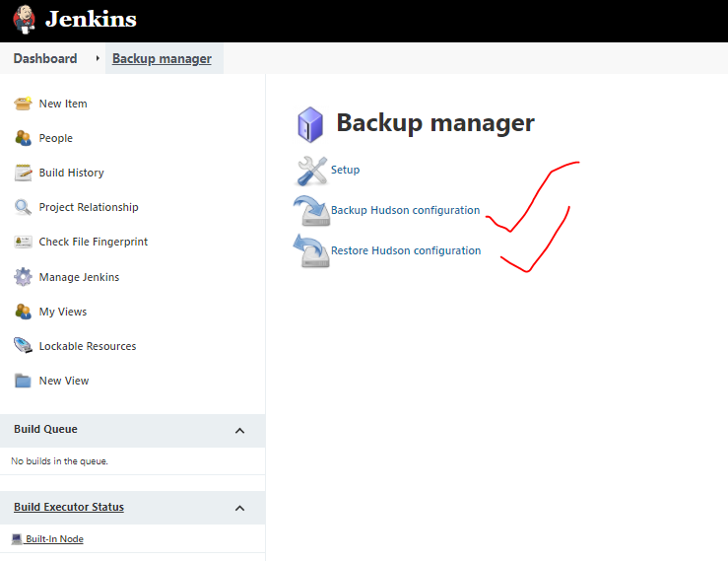728x561 pixels.
Task: Select the Backup manager breadcrumb
Action: click(162, 58)
